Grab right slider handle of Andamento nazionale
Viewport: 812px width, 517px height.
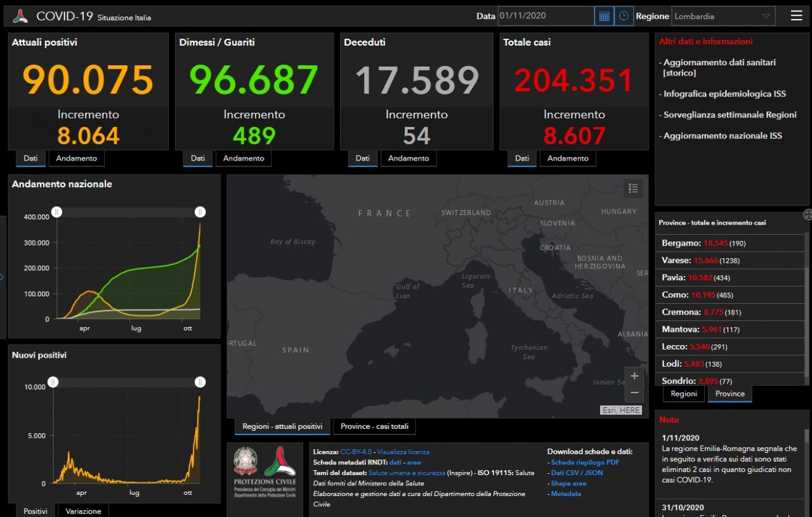coord(200,212)
